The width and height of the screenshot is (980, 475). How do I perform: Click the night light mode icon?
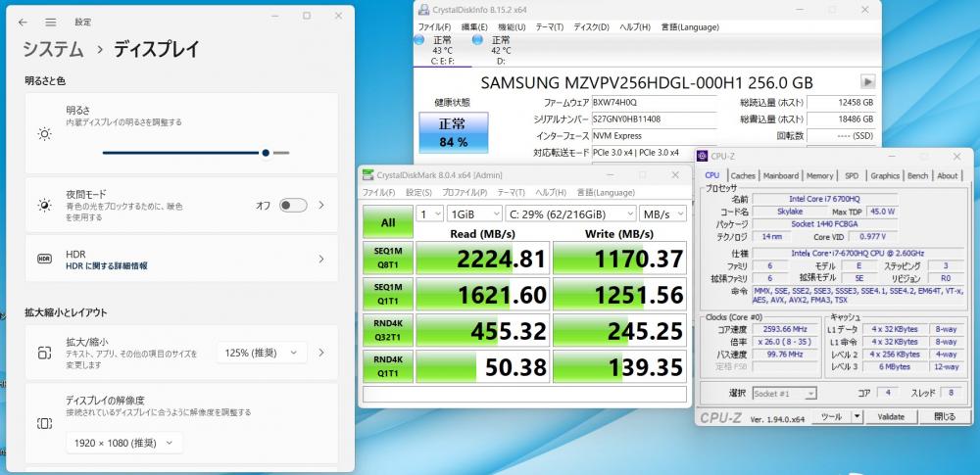[44, 205]
